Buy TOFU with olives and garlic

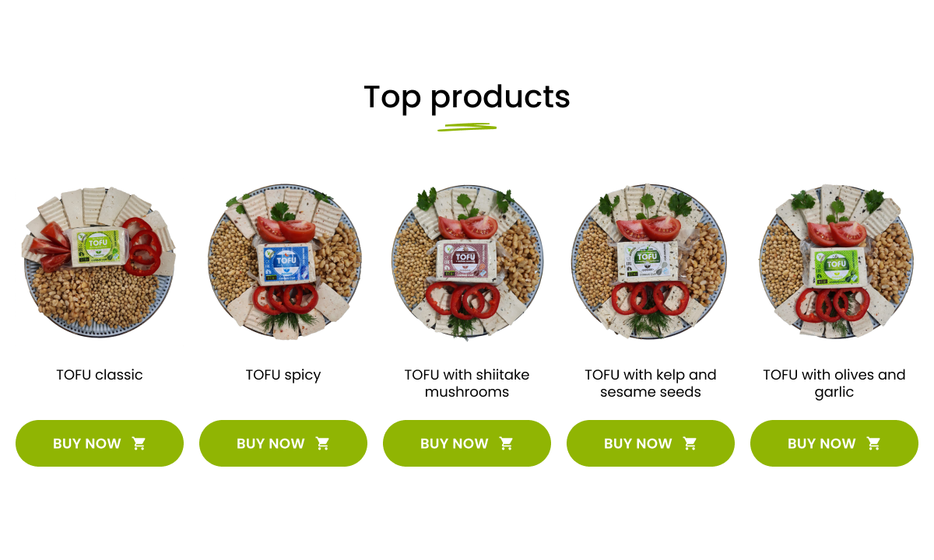tap(834, 443)
